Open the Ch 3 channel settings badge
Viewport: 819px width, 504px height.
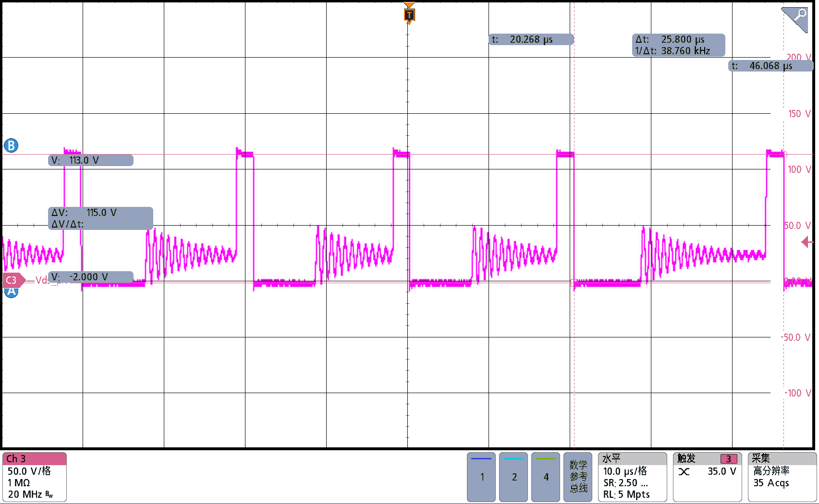click(x=35, y=477)
